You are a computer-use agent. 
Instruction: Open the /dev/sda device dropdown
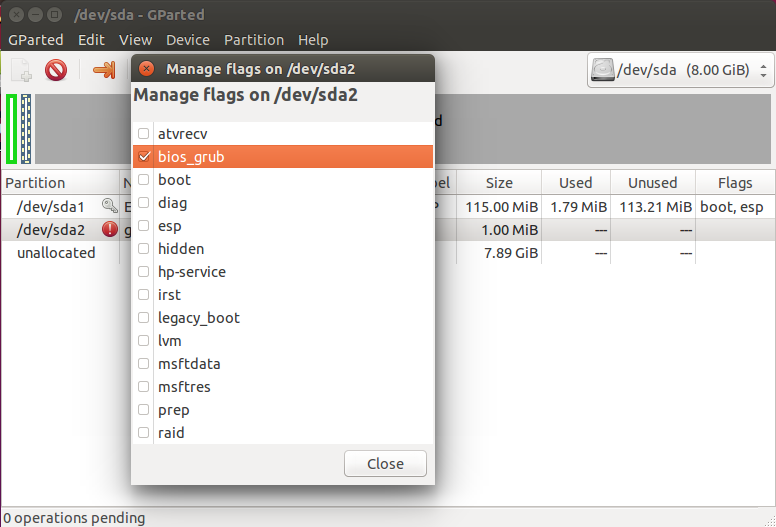click(680, 70)
